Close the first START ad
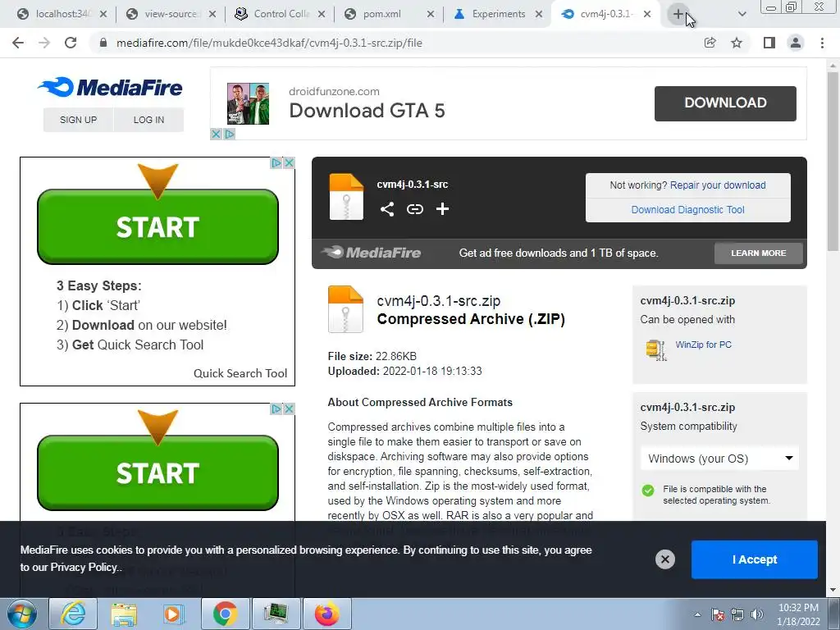 [289, 162]
